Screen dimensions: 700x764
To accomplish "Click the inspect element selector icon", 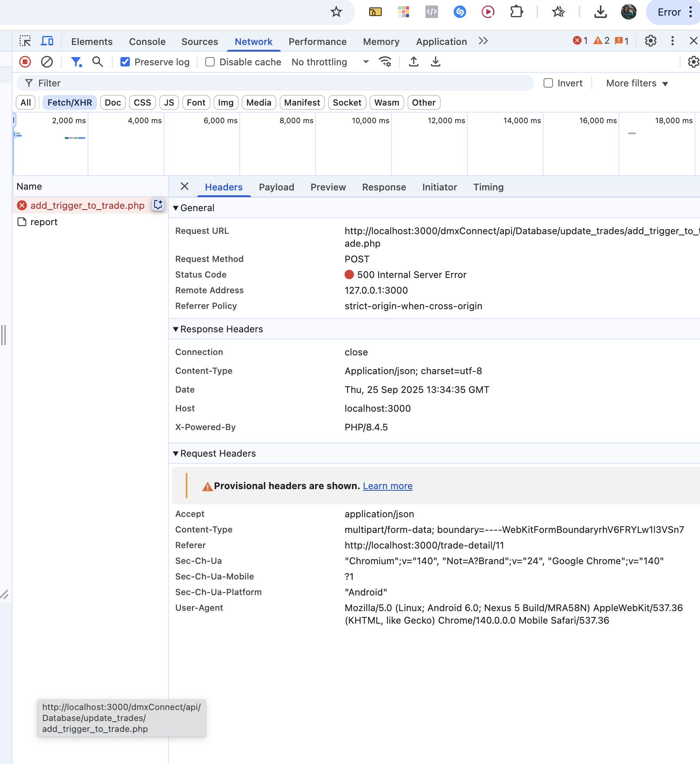I will [x=25, y=41].
